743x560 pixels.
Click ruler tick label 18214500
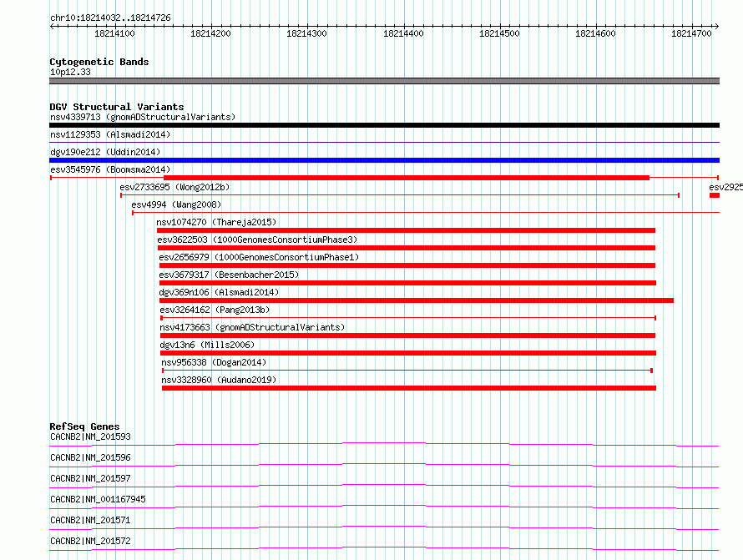click(499, 33)
